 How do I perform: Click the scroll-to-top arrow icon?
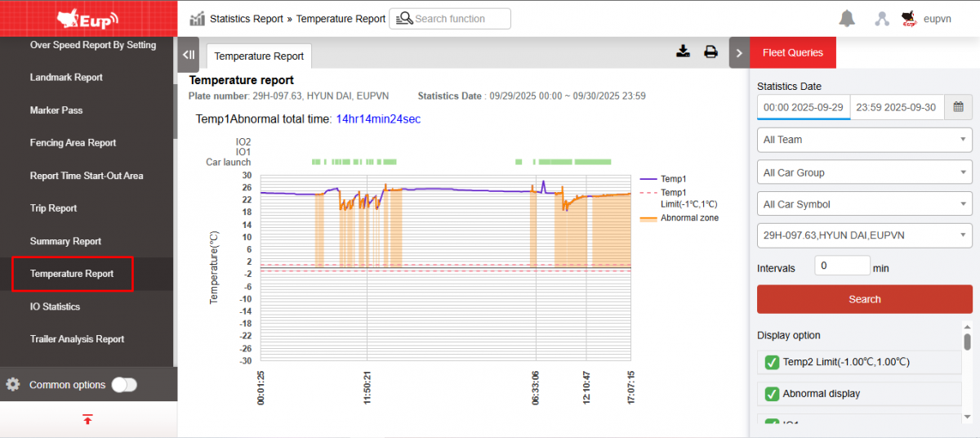87,419
